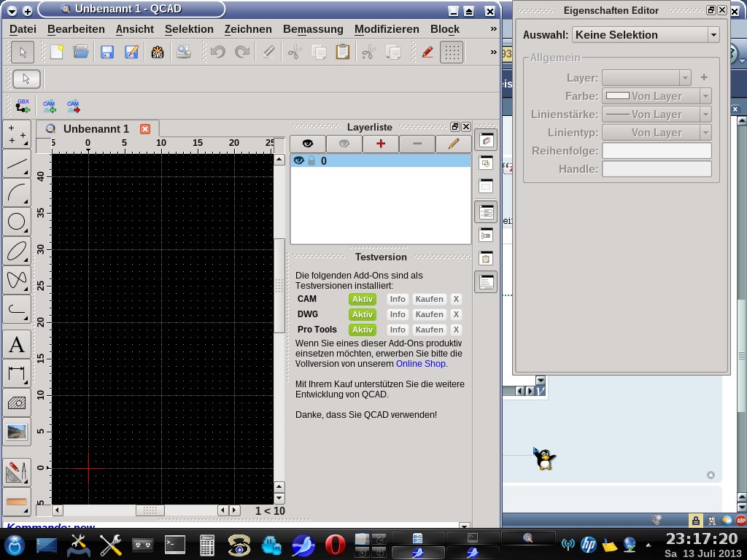The image size is (747, 560).
Task: Toggle DWG add-on Aktiv status
Action: click(362, 314)
